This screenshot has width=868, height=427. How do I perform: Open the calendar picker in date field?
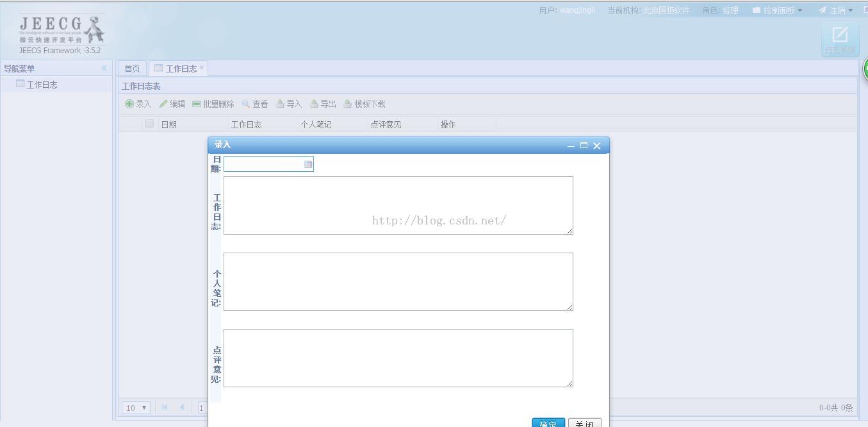308,165
